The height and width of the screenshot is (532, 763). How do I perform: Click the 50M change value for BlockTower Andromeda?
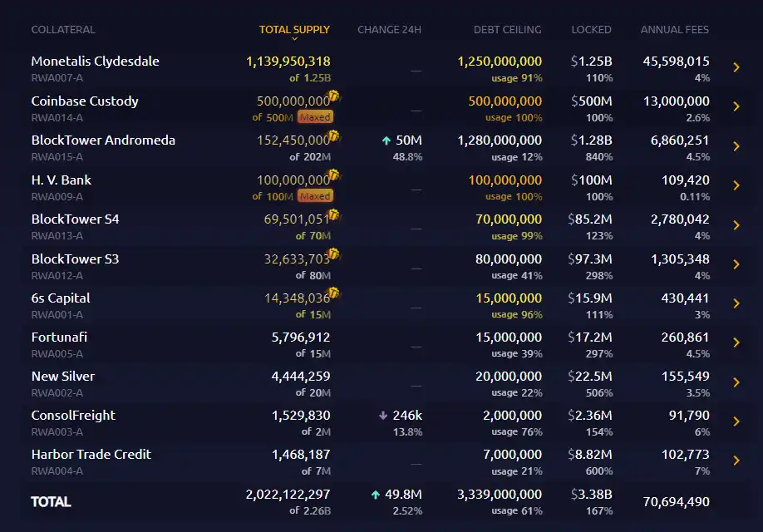tap(409, 140)
